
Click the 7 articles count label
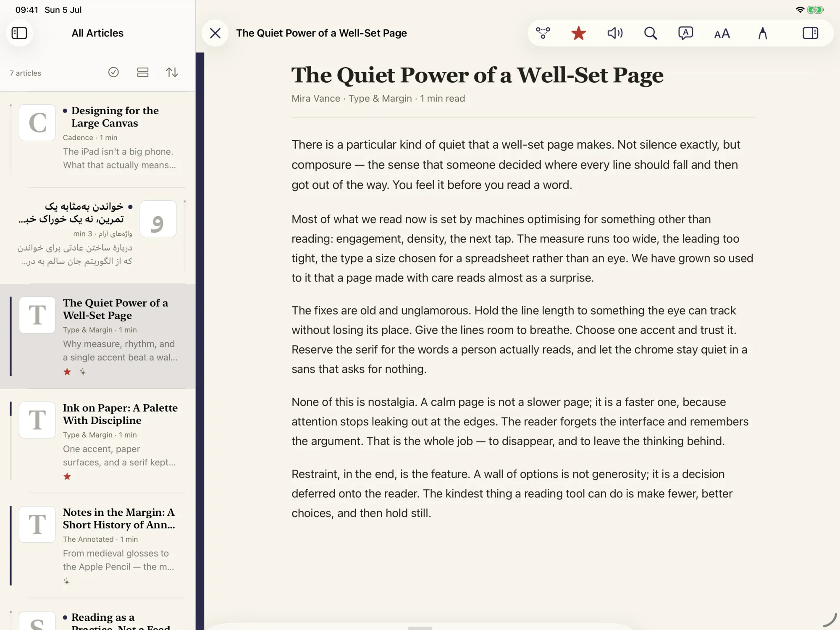click(x=25, y=73)
